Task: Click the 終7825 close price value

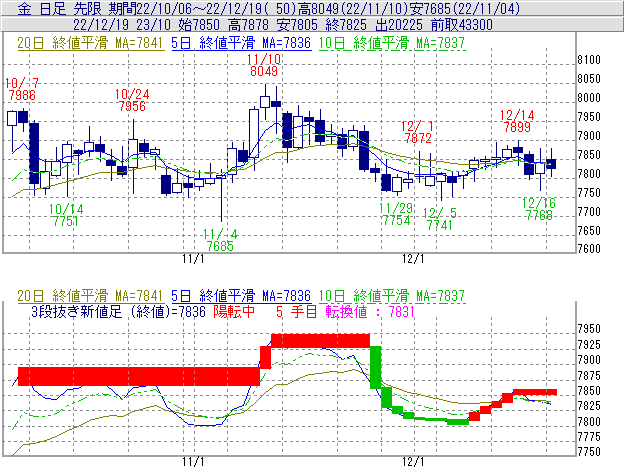Action: tap(346, 25)
